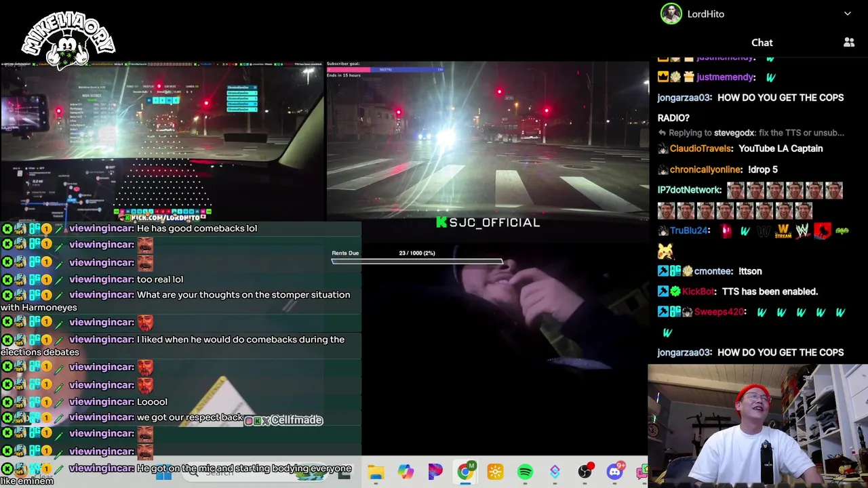Expand the LordHito account dropdown arrow
Image resolution: width=868 pixels, height=488 pixels.
coord(848,14)
